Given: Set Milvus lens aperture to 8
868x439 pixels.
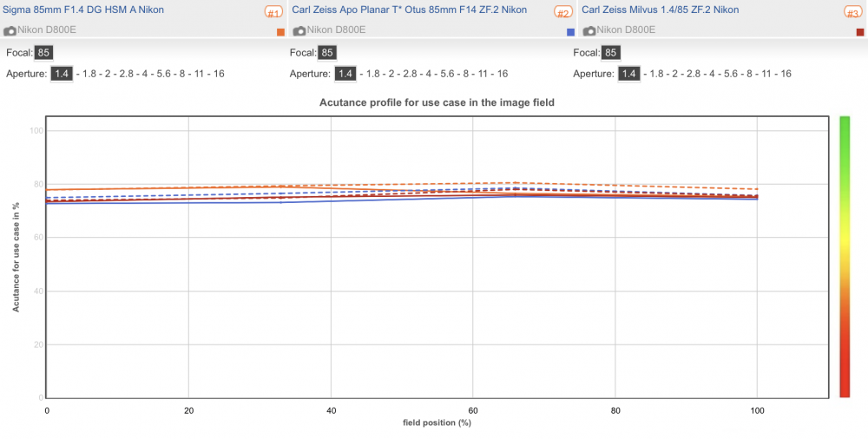Looking at the screenshot, I should [749, 74].
